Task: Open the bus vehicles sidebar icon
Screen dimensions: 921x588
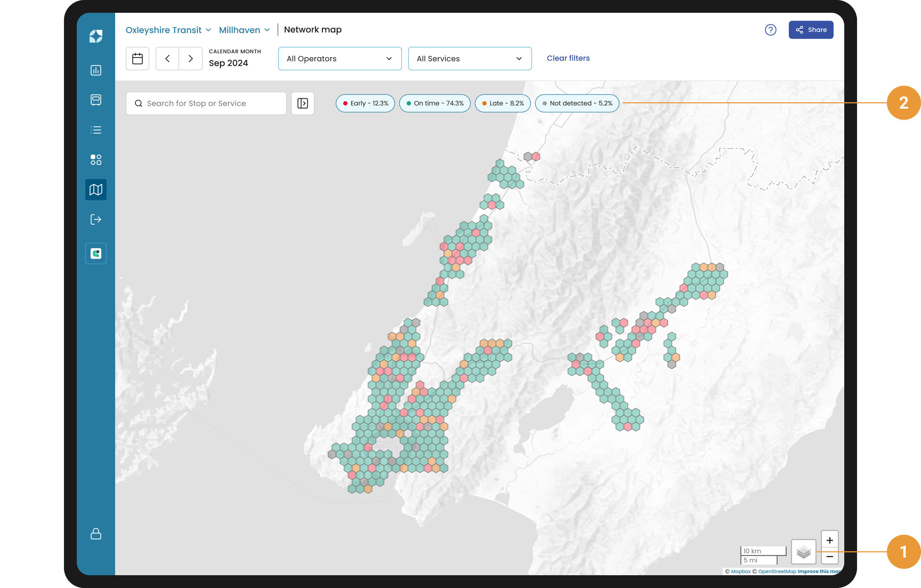Action: click(x=96, y=100)
